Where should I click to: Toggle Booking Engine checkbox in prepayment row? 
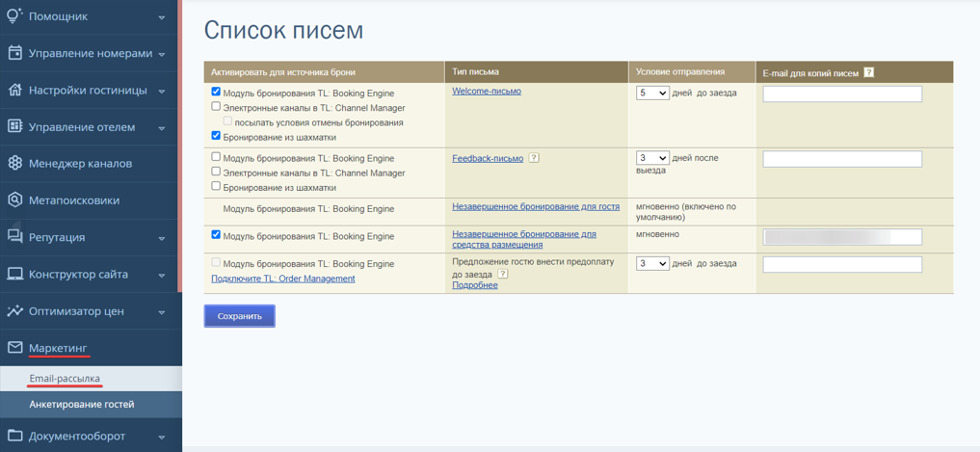tap(216, 262)
